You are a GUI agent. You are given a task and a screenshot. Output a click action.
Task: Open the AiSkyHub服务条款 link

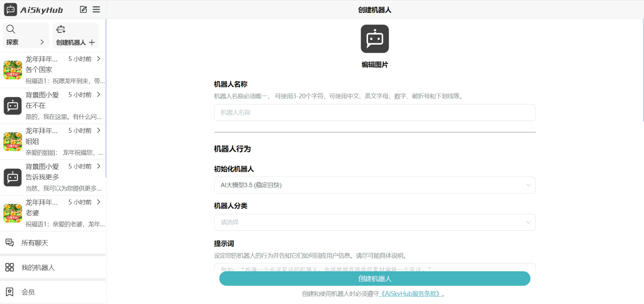[x=411, y=294]
